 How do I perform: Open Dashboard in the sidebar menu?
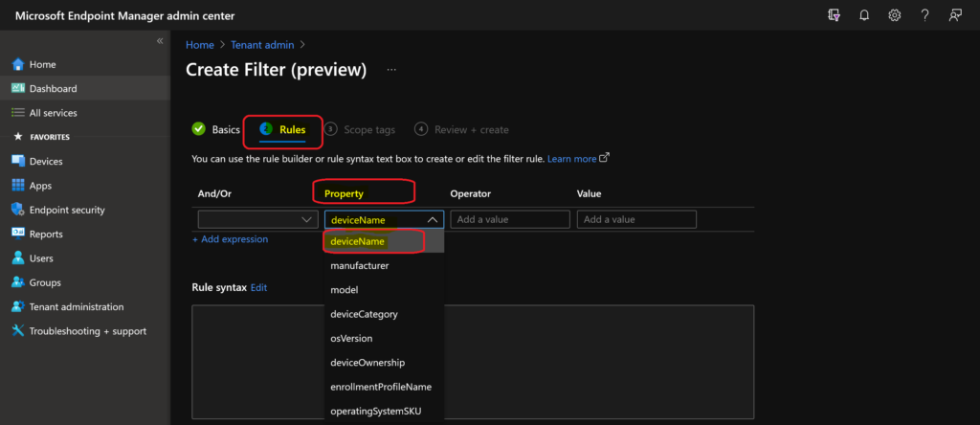coord(85,89)
